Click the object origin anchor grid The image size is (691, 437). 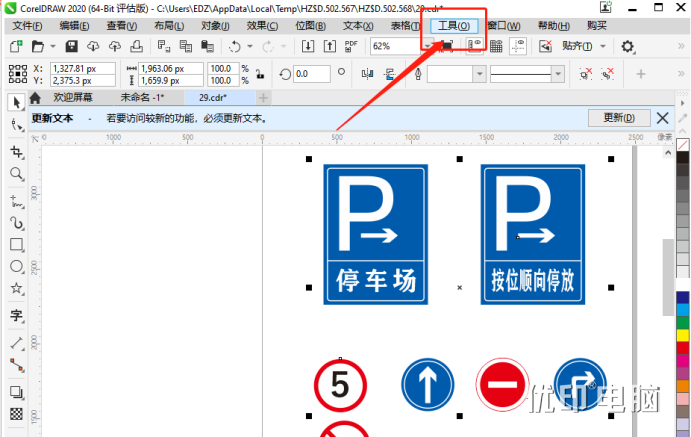point(18,74)
